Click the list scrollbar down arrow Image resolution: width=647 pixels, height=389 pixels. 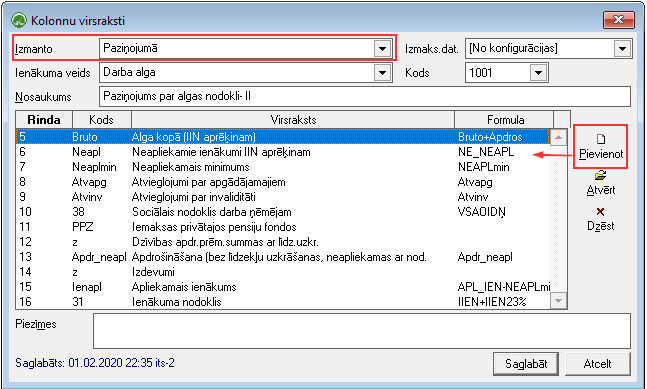tap(558, 301)
